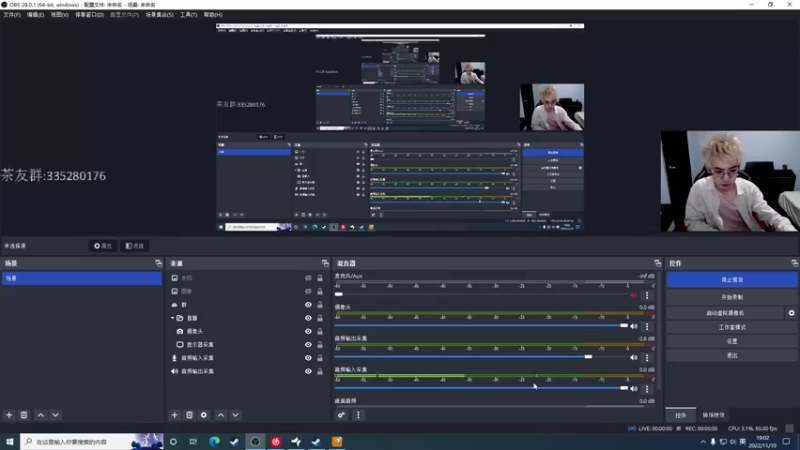Click the 停止推流 button

(x=732, y=280)
